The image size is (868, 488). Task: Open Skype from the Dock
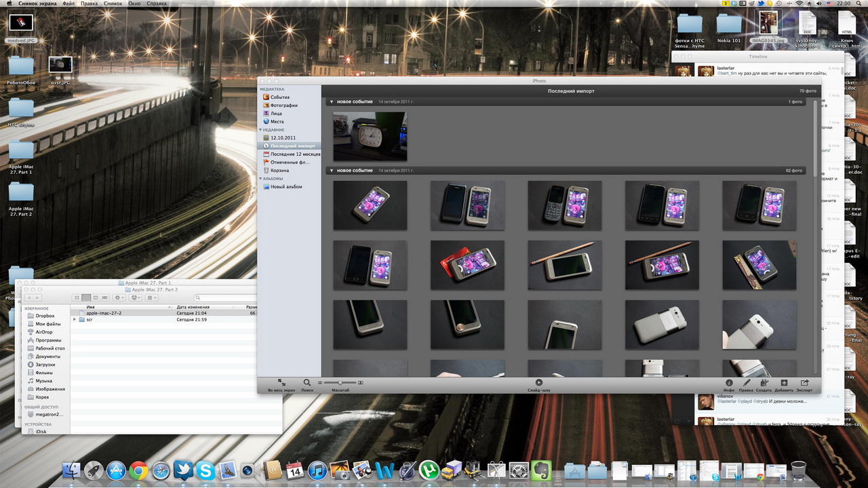pos(205,470)
